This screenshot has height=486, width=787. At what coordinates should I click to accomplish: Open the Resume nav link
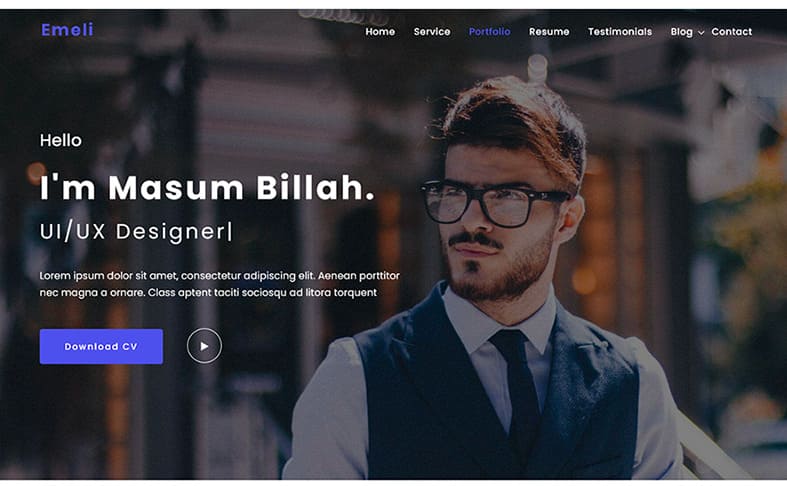pos(549,32)
